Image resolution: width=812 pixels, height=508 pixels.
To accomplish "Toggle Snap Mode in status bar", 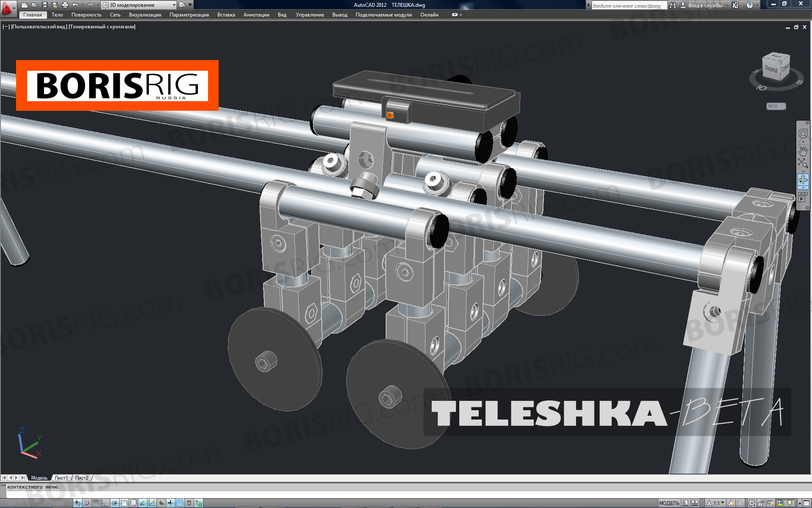I will tap(87, 503).
